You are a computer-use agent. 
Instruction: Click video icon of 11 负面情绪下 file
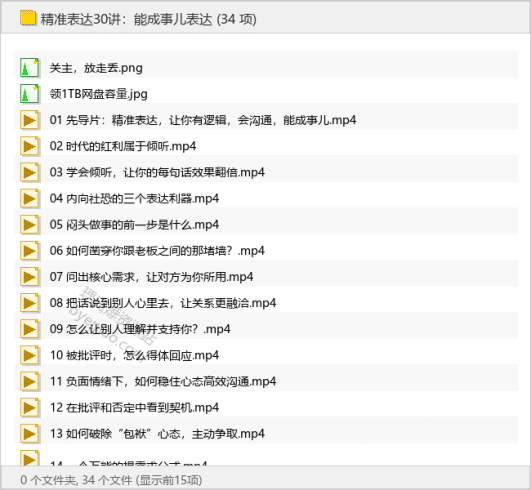tap(29, 381)
